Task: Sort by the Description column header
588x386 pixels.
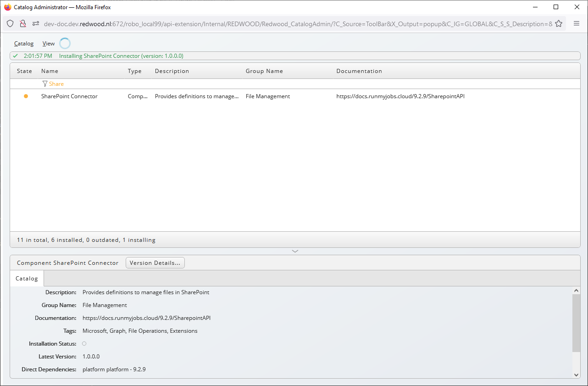Action: point(172,71)
